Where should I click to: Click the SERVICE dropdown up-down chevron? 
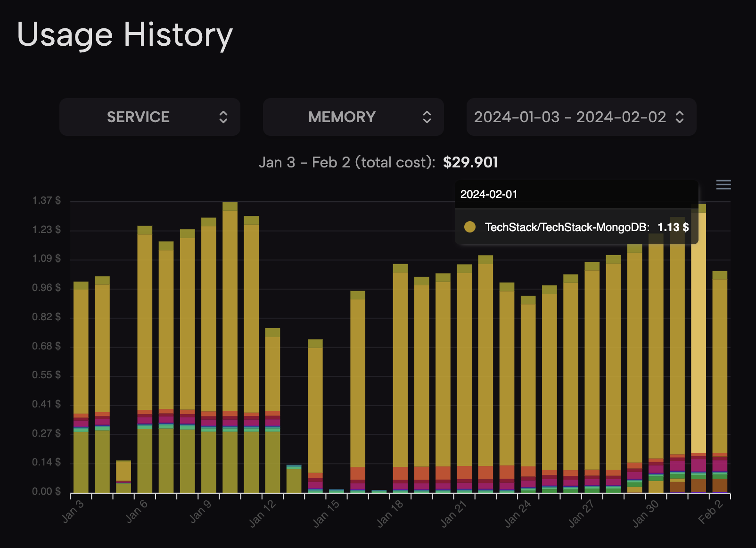(223, 117)
